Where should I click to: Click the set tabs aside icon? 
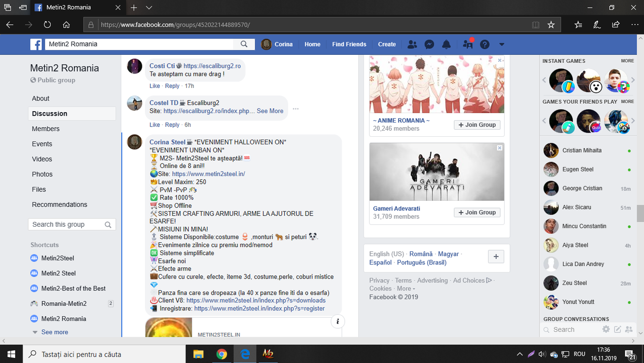23,8
